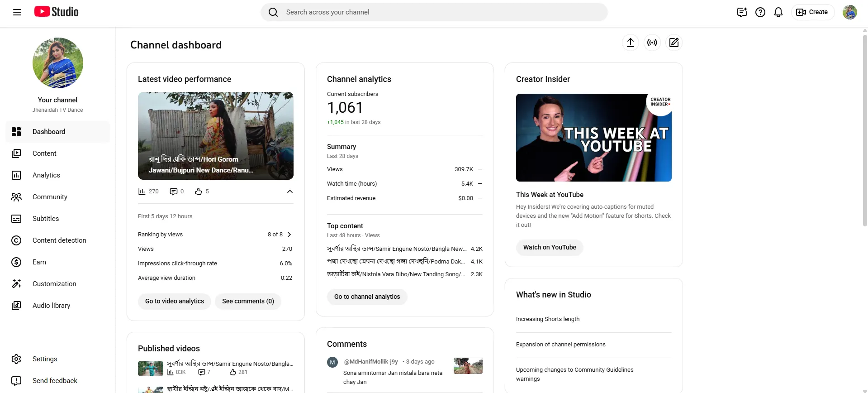Click the search magnifier icon
The image size is (868, 393).
[x=273, y=12]
